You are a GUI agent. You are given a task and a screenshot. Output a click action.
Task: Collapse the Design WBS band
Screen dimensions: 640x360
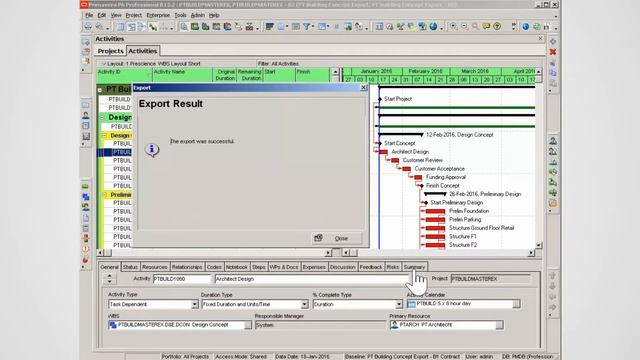click(102, 117)
